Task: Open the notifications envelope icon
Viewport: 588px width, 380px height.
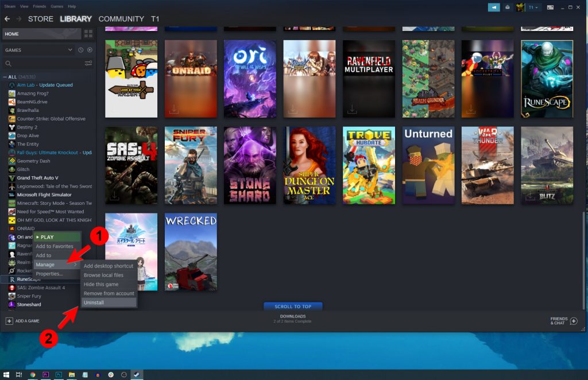Action: click(508, 7)
